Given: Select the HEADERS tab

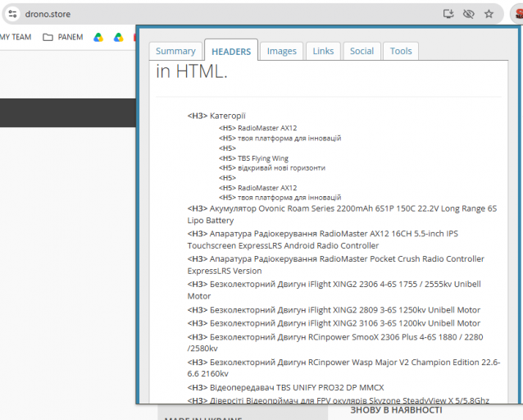Looking at the screenshot, I should click(231, 51).
